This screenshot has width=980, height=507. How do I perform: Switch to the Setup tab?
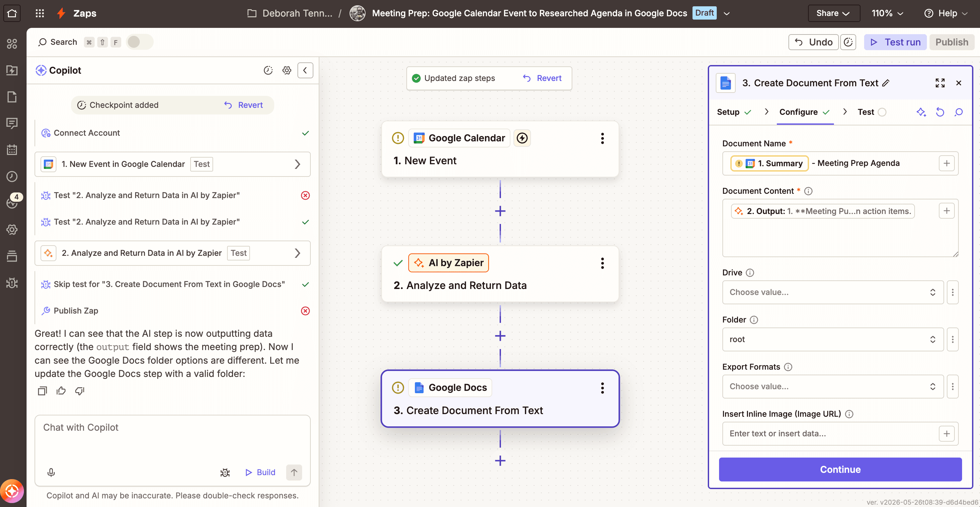coord(734,112)
